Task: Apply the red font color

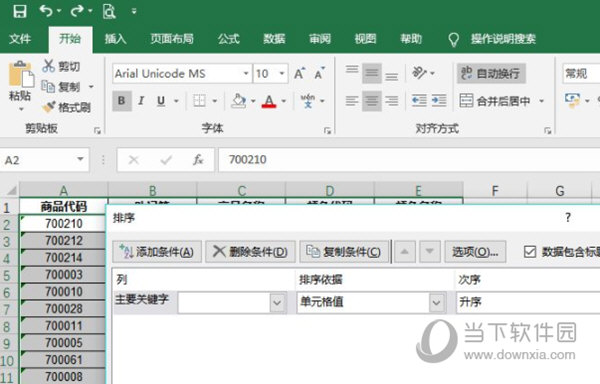Action: point(269,101)
